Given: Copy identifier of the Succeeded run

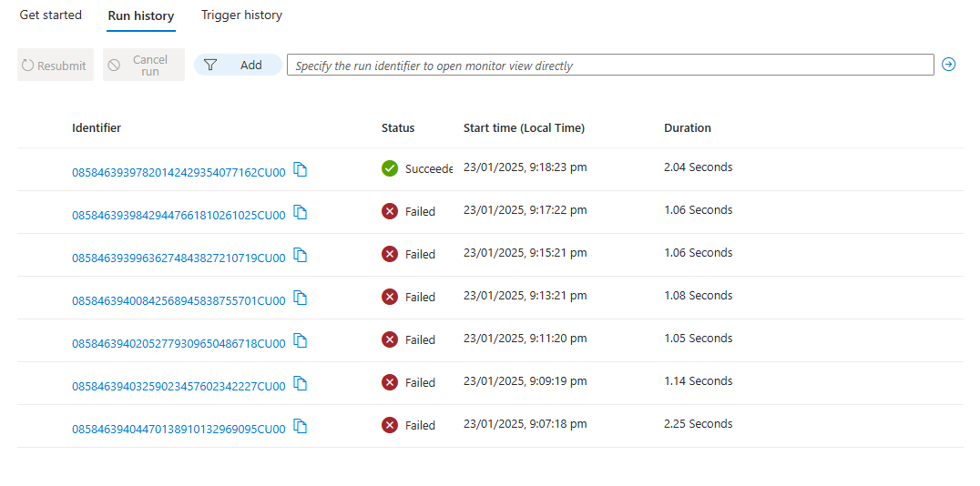Looking at the screenshot, I should click(x=301, y=169).
